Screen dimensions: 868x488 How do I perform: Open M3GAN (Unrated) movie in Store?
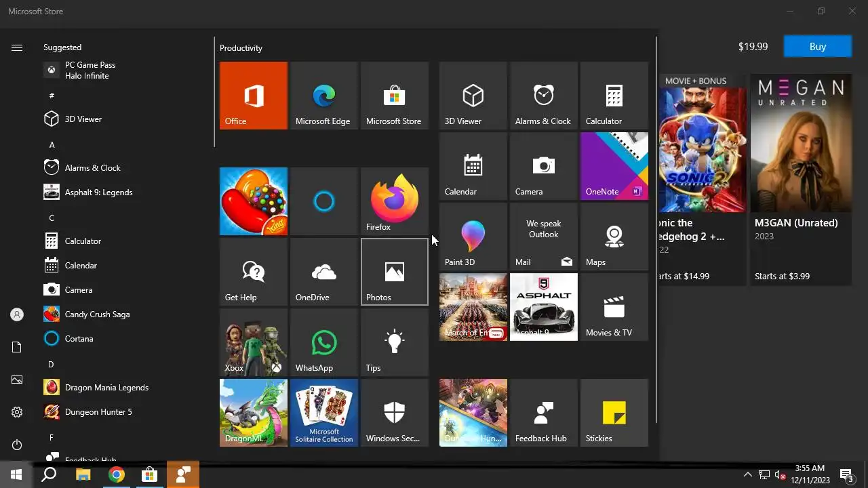pyautogui.click(x=801, y=180)
